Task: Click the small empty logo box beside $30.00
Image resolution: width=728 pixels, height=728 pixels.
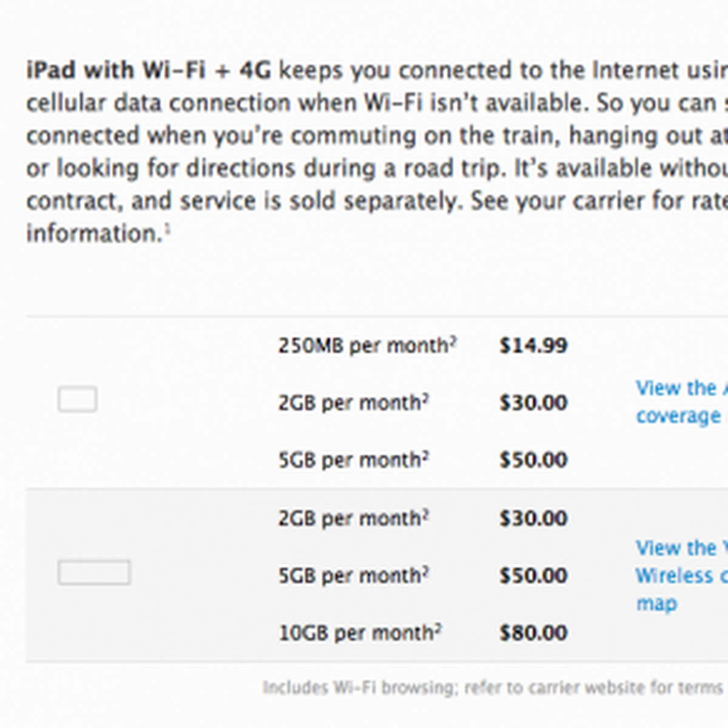Action: [77, 400]
